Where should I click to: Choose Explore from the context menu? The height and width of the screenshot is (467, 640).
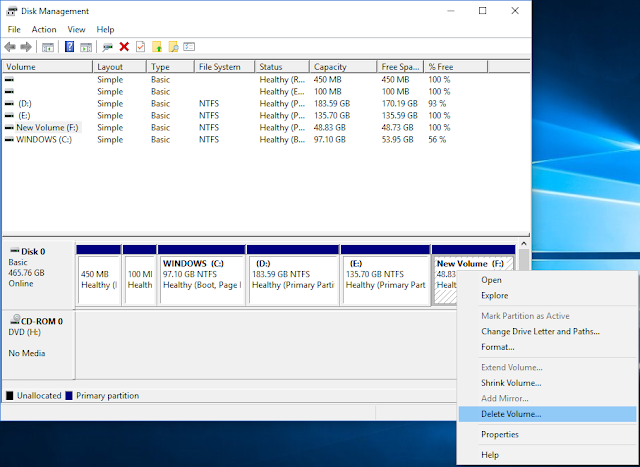coord(547,296)
